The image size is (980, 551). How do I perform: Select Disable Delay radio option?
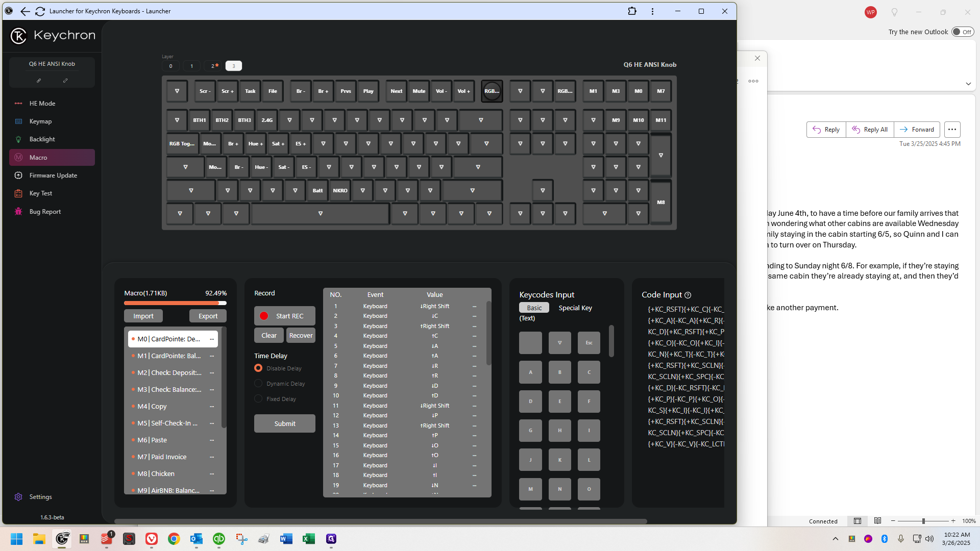coord(258,368)
